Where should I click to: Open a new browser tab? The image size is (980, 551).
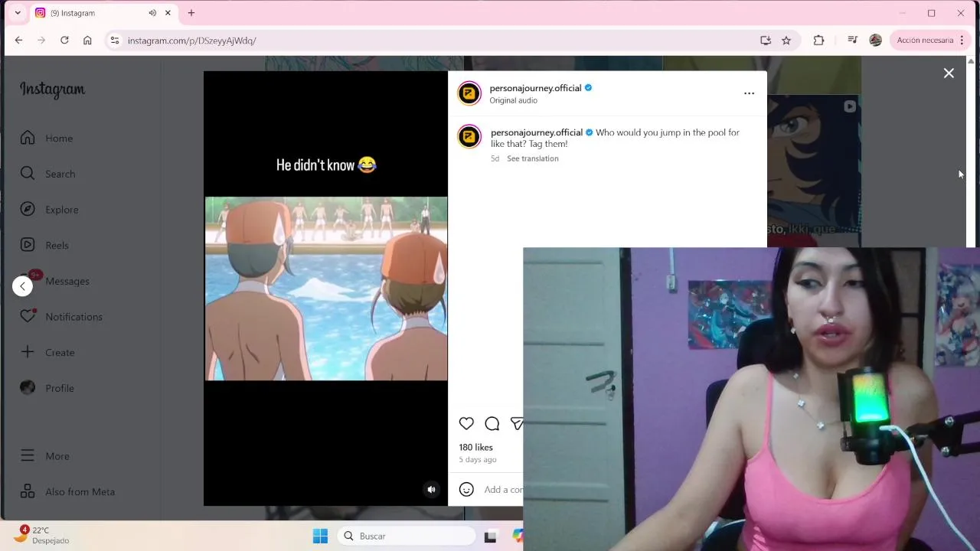click(x=191, y=13)
